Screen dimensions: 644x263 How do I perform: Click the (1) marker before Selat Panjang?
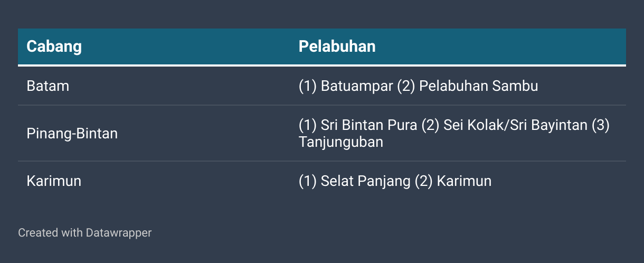click(308, 181)
